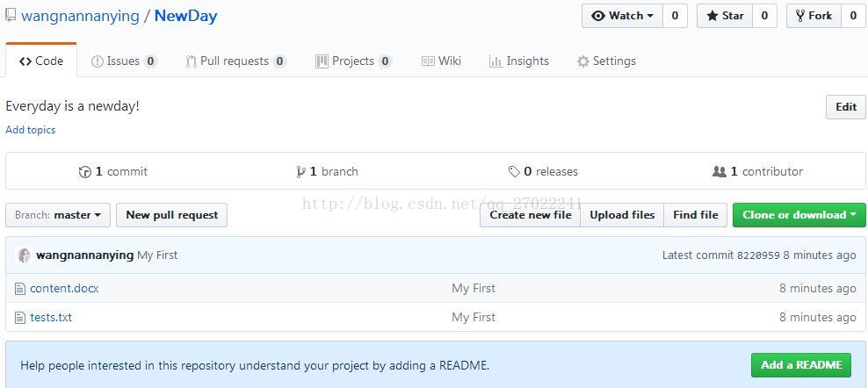Switch to the Issues tab

124,61
